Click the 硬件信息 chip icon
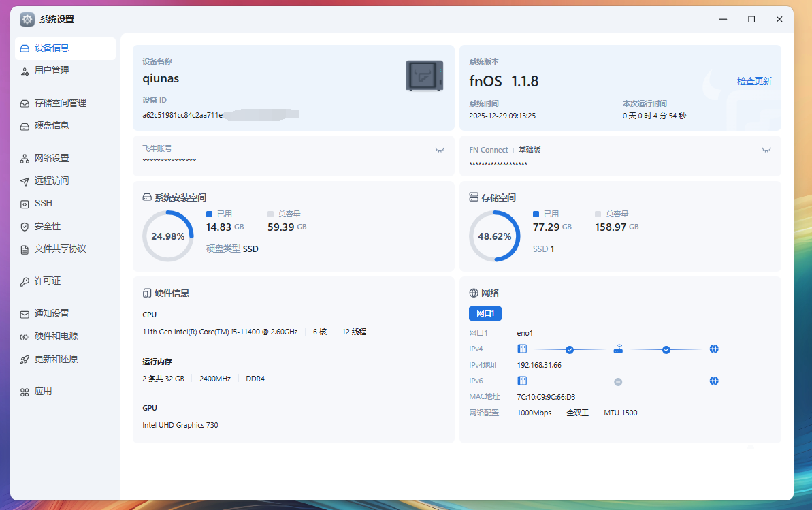This screenshot has height=510, width=812. 147,293
